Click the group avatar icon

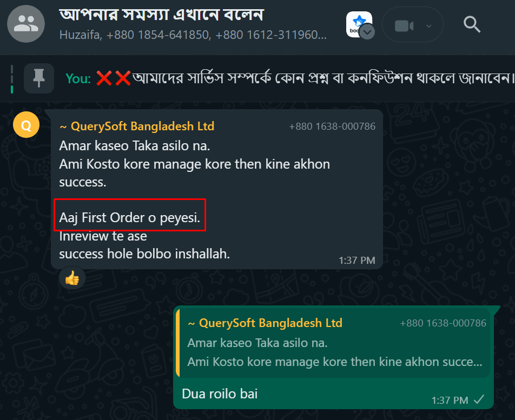26,24
